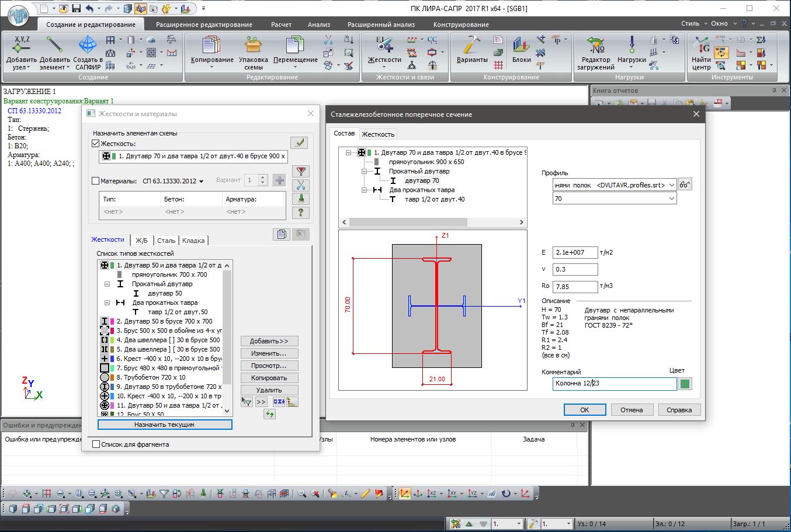
Task: Open Редактор загружений icon
Action: [x=595, y=45]
